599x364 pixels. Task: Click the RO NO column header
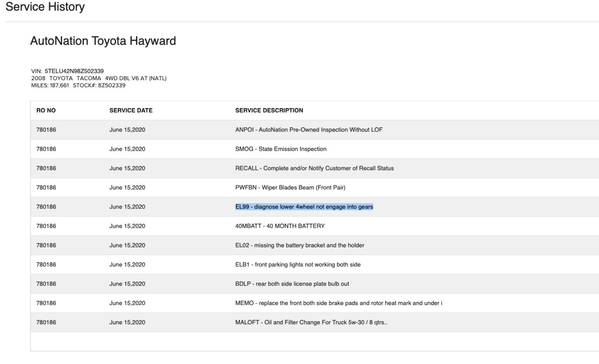46,110
